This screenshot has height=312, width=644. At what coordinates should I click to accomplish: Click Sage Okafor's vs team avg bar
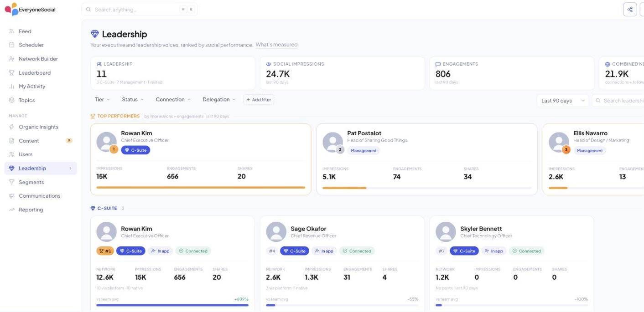[342, 305]
